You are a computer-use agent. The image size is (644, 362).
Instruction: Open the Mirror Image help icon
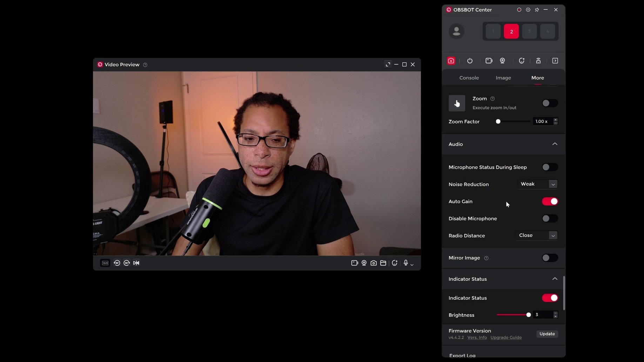coord(486,258)
